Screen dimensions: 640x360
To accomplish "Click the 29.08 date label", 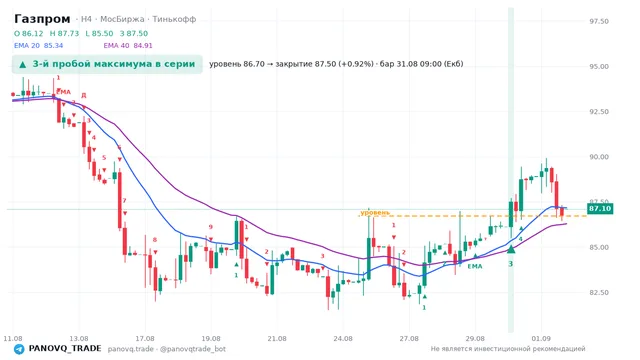I will click(475, 338).
